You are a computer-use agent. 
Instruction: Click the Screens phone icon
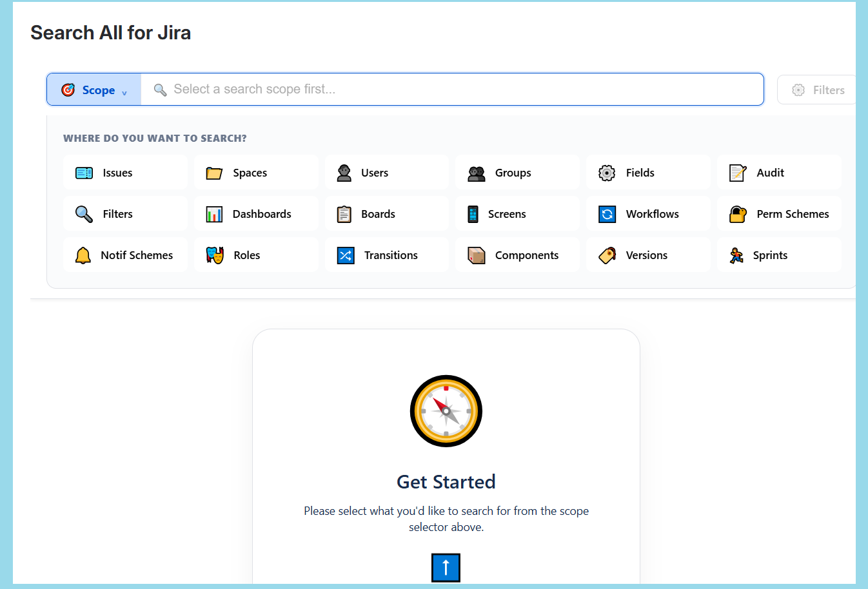pos(473,214)
